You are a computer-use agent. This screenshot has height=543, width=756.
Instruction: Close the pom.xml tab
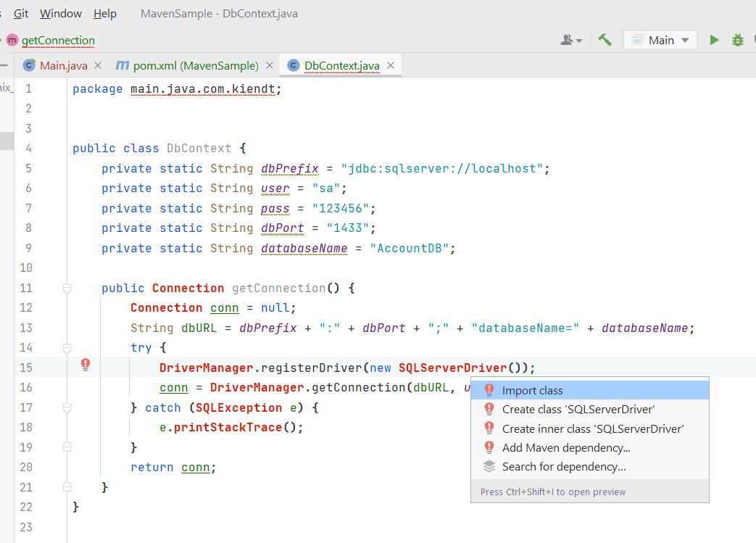coord(270,65)
